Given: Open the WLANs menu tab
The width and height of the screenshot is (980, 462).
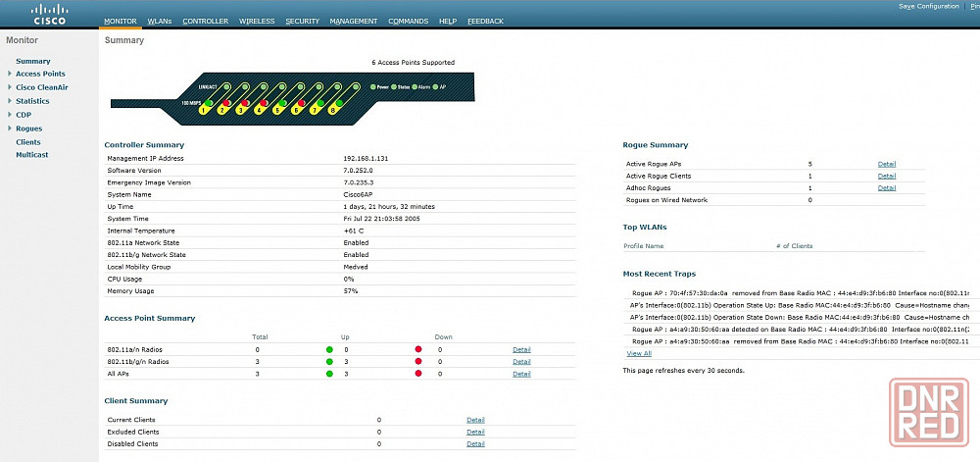Looking at the screenshot, I should tap(160, 22).
